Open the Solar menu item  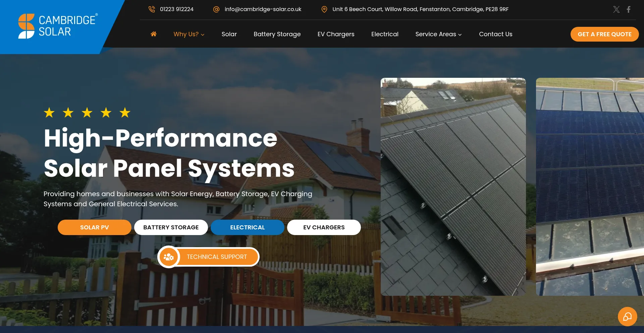pos(229,34)
